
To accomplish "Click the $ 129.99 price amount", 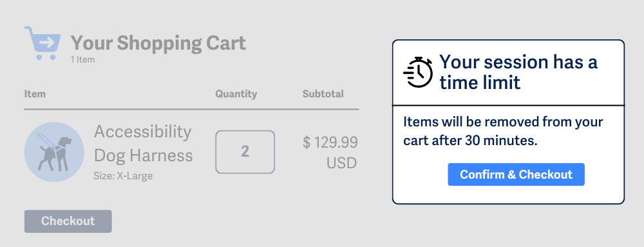I will pos(330,143).
